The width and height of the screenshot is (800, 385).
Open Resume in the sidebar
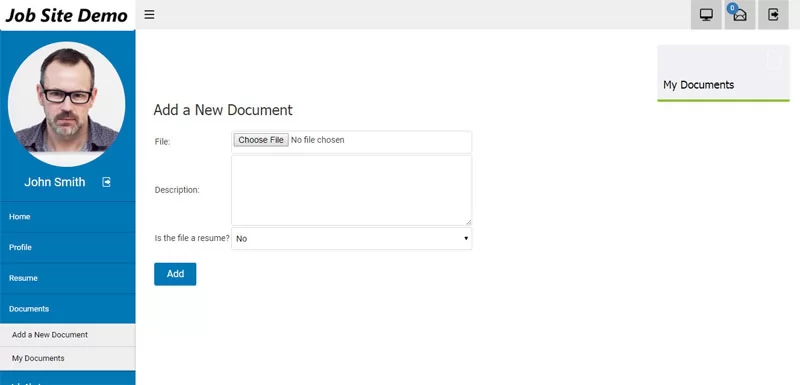[x=67, y=278]
